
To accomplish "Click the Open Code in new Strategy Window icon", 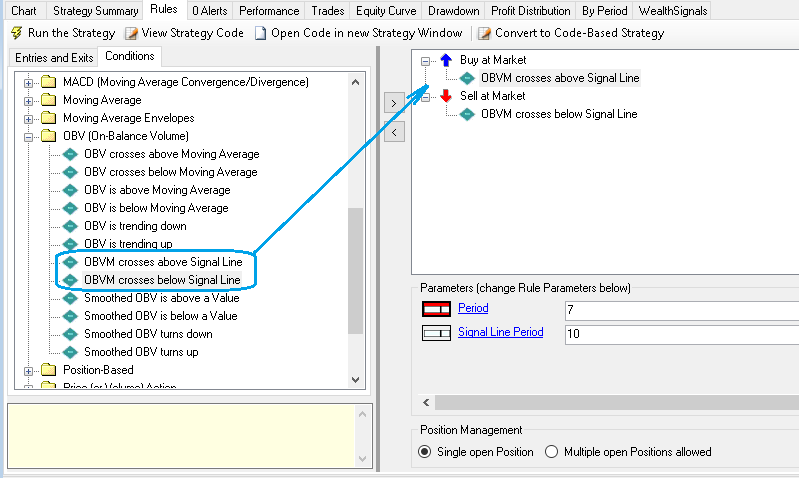I will [x=261, y=33].
